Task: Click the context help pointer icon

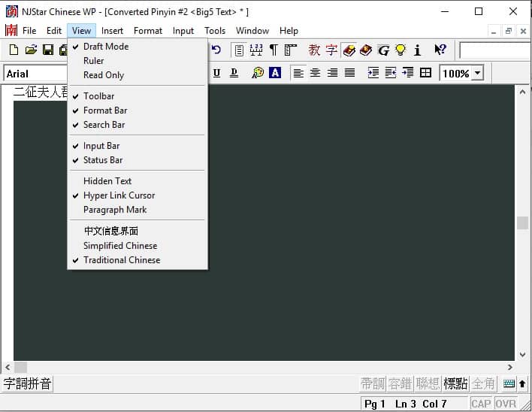Action: click(440, 50)
